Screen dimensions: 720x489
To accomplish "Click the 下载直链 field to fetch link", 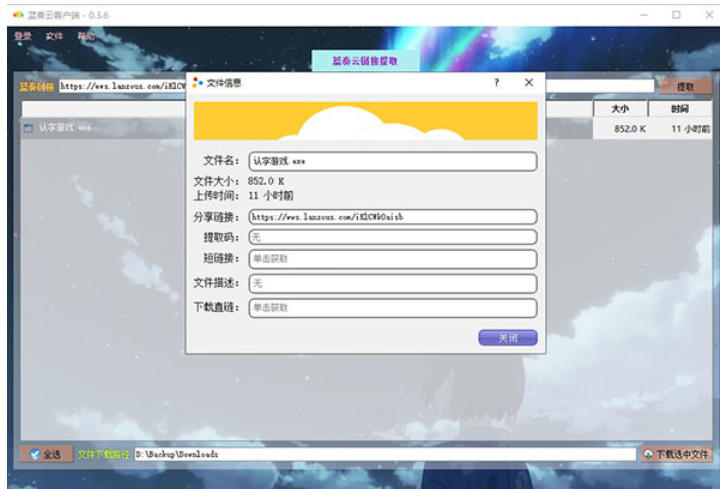I will tap(392, 308).
